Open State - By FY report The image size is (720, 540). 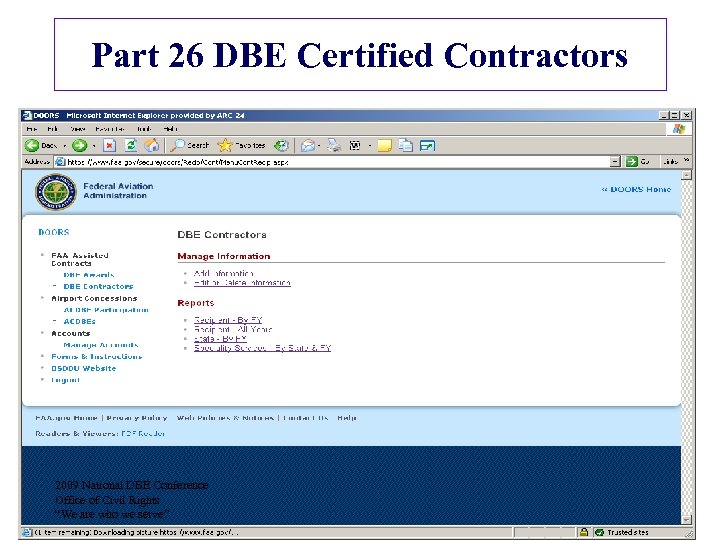pos(220,338)
